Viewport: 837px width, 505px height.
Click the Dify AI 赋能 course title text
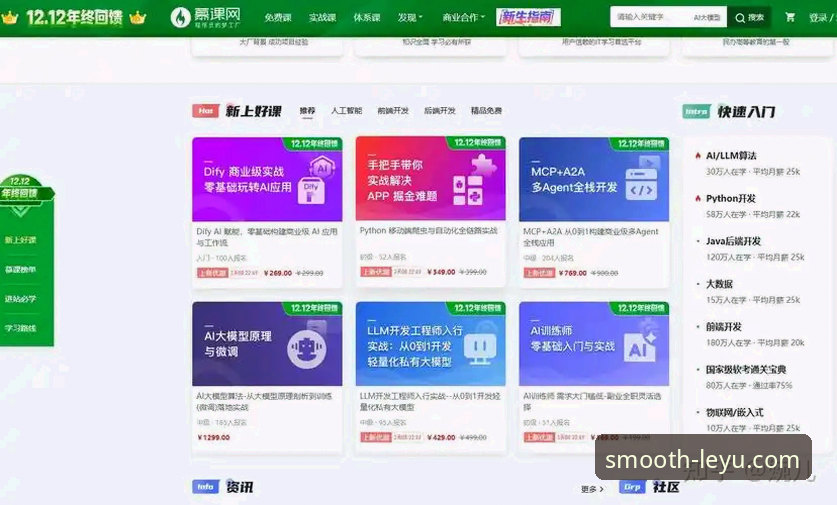267,237
